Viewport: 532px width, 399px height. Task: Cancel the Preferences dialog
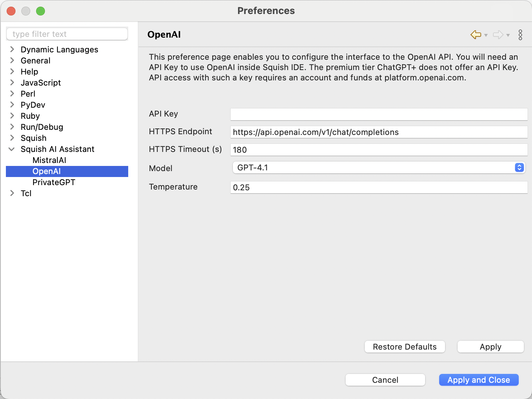(385, 380)
